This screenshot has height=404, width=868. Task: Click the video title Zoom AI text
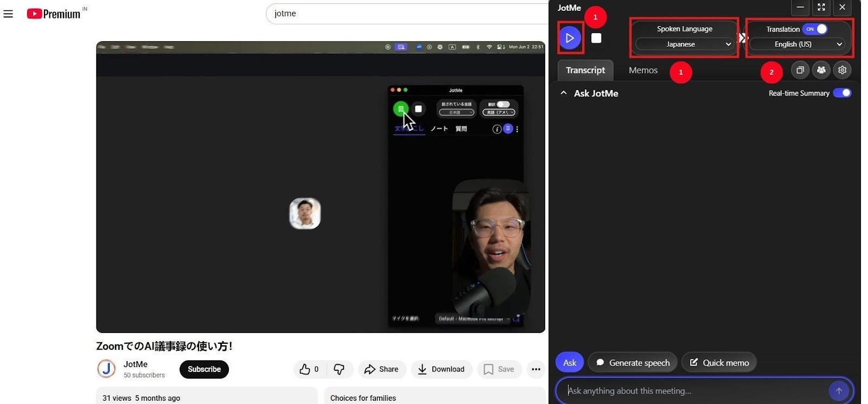[x=164, y=346]
